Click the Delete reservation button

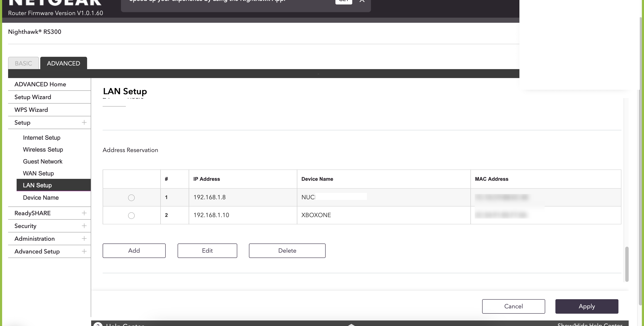pos(287,251)
